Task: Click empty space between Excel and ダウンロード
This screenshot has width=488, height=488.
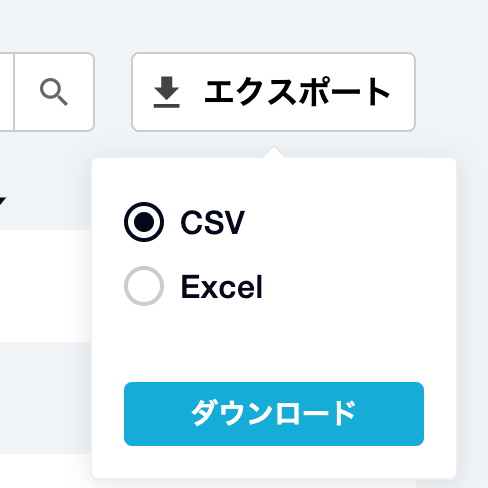Action: (x=274, y=344)
